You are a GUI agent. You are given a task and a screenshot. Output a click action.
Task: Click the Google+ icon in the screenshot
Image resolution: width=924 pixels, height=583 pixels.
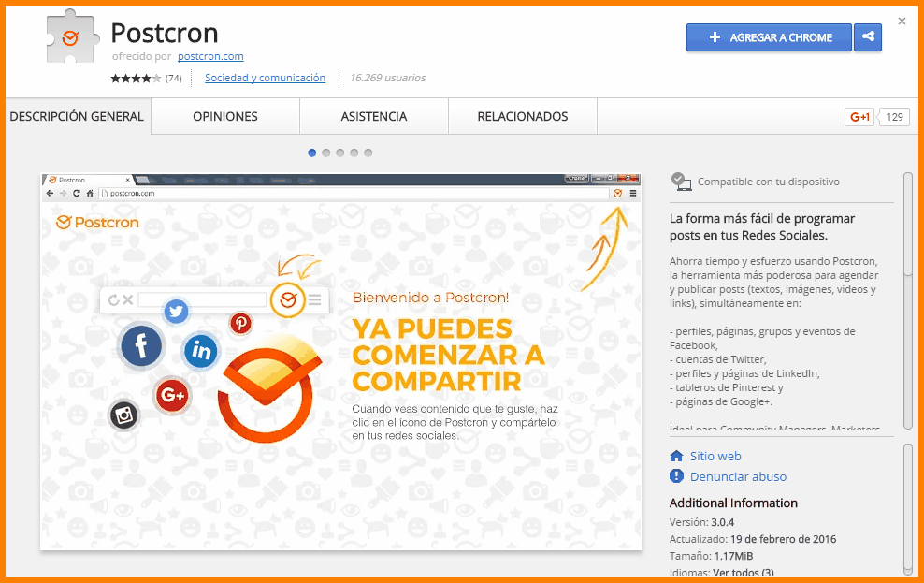172,394
